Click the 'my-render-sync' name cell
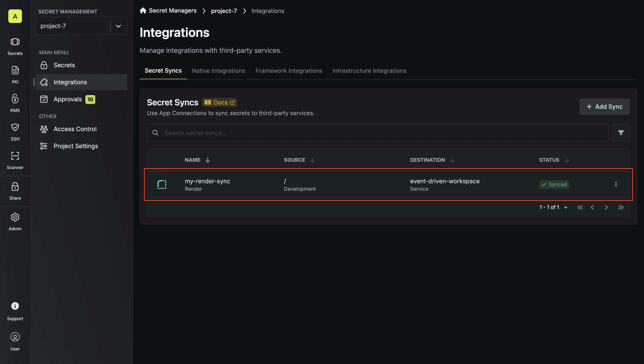The height and width of the screenshot is (364, 644). pyautogui.click(x=207, y=181)
